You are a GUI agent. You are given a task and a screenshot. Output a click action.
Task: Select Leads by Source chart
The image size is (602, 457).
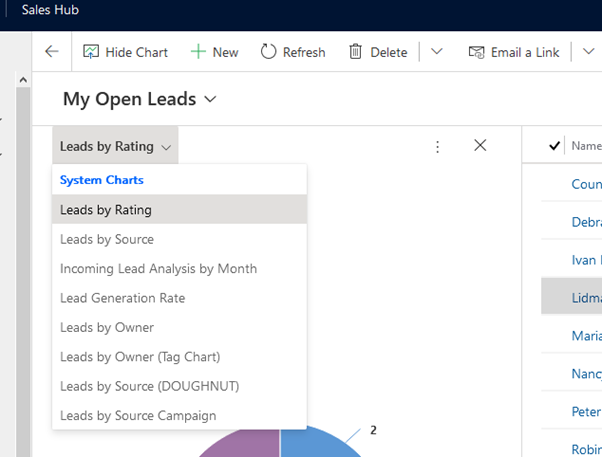(107, 239)
